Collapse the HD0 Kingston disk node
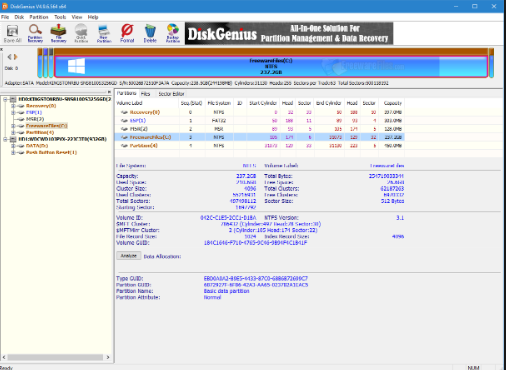 click(x=5, y=99)
